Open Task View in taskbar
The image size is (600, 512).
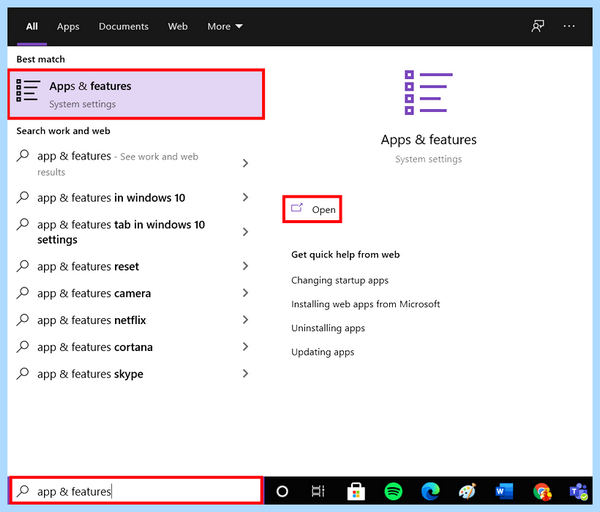[318, 491]
